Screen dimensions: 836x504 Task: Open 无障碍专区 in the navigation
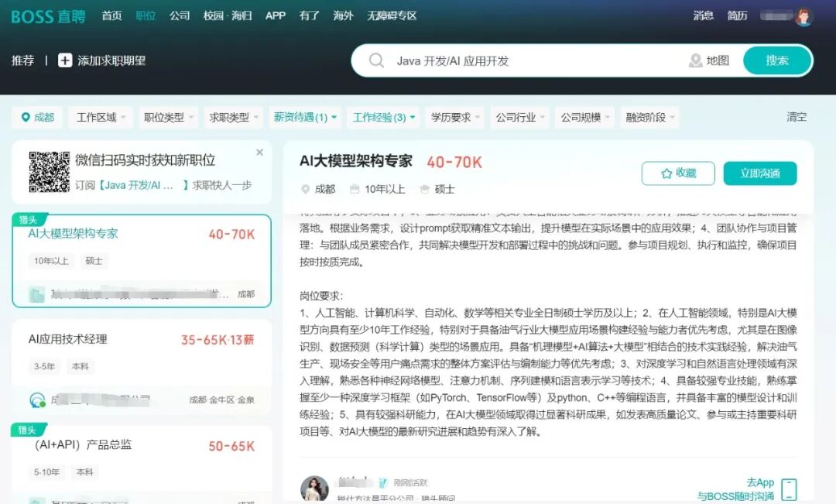(392, 16)
